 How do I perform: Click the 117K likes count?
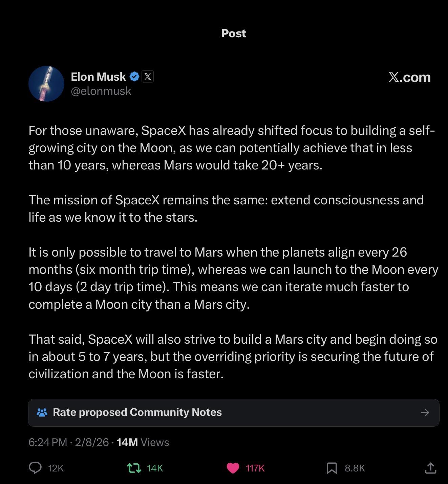tap(255, 468)
